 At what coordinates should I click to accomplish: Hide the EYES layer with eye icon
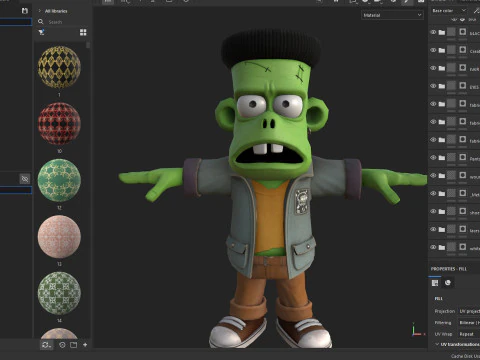coord(433,86)
